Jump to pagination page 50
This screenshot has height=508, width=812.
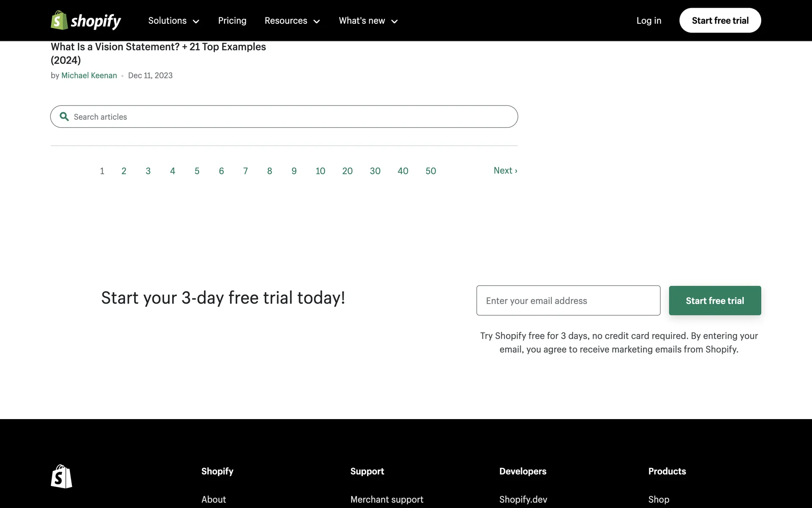(x=431, y=171)
